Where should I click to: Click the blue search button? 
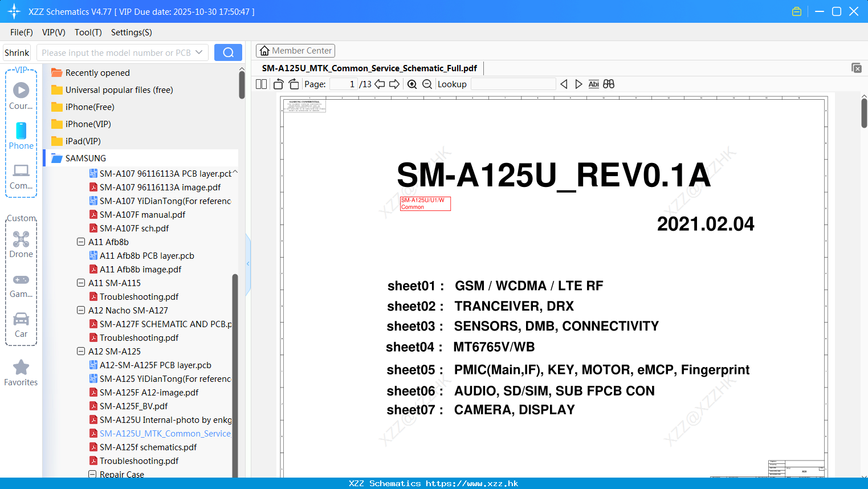pyautogui.click(x=228, y=52)
